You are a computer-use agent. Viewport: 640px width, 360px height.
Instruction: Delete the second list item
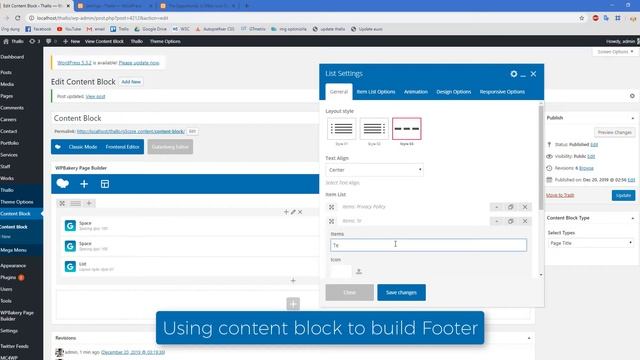[x=525, y=221]
